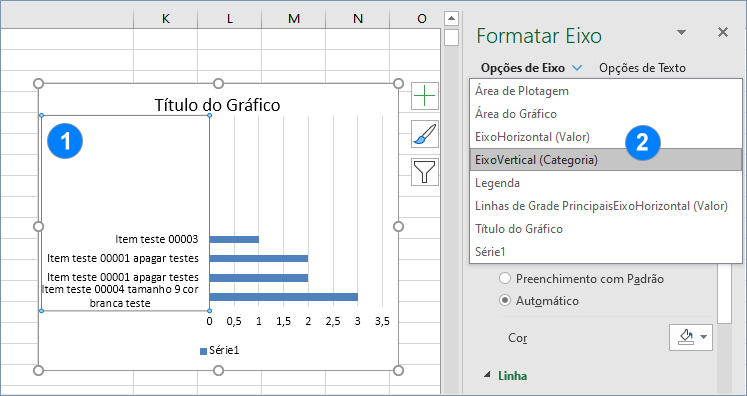This screenshot has height=396, width=747.
Task: Choose Série1 in element list
Action: (606, 252)
